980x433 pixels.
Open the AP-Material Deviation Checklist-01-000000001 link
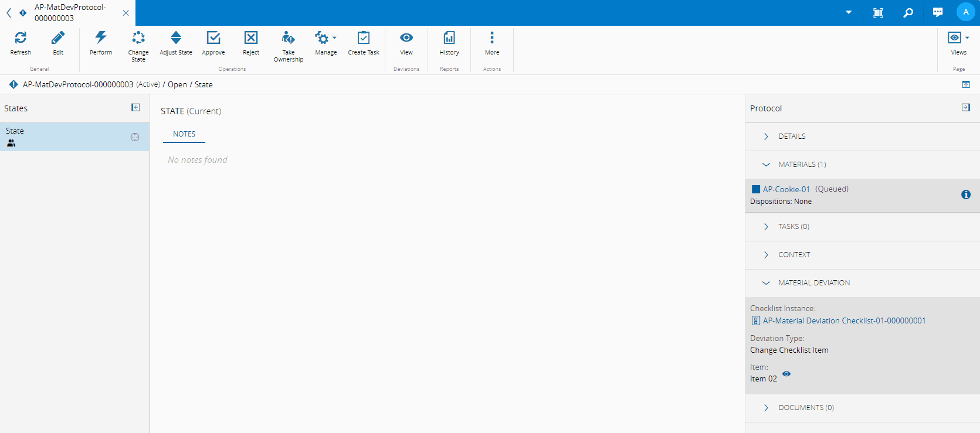click(x=844, y=321)
